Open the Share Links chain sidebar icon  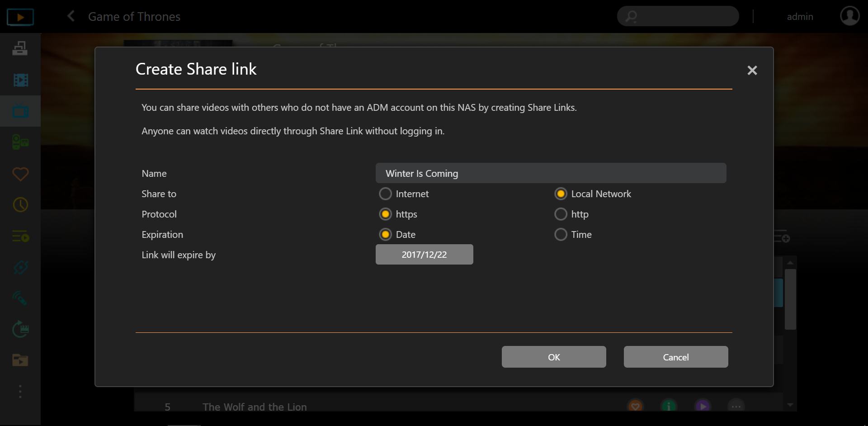point(20,267)
